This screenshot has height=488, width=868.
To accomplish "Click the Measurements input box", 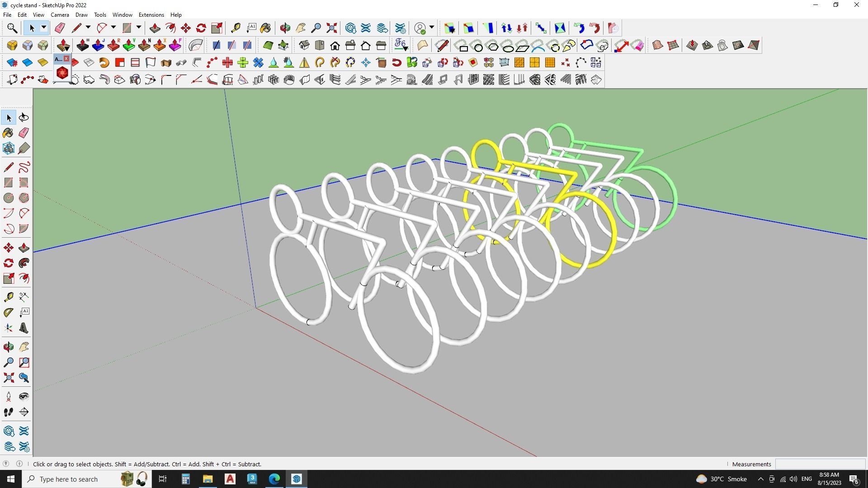I will (x=820, y=464).
